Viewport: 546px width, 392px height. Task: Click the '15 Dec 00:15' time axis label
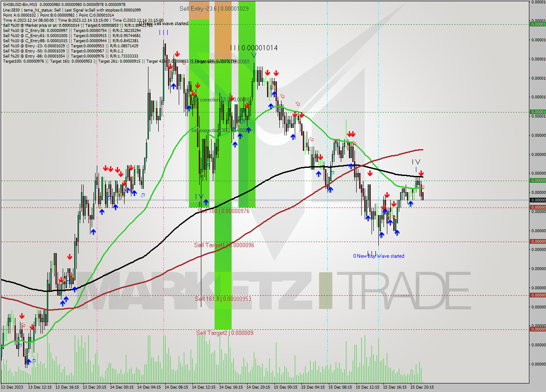tap(285, 387)
